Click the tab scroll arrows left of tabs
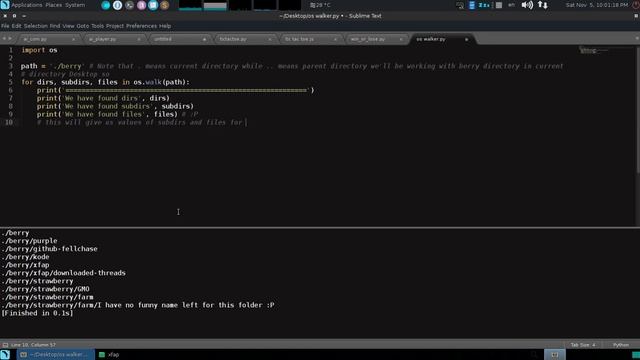The image size is (640, 360). coord(7,39)
